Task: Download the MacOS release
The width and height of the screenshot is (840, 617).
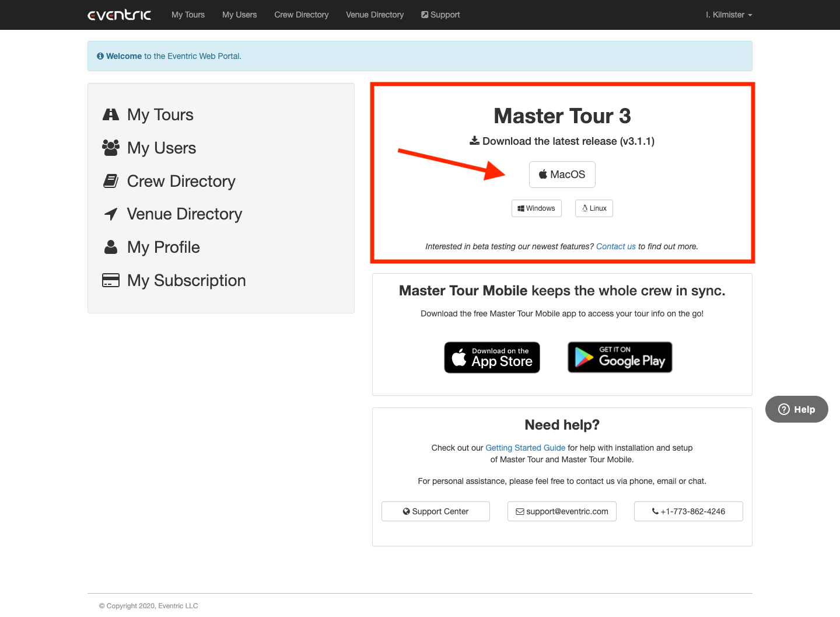Action: point(562,175)
